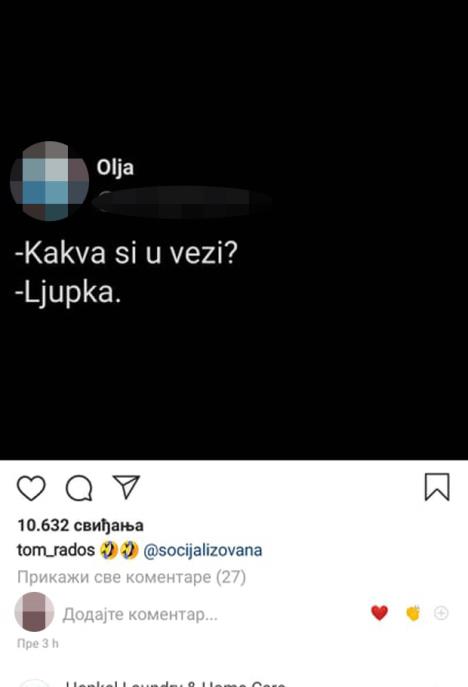Share the post using paper plane icon

pos(126,486)
